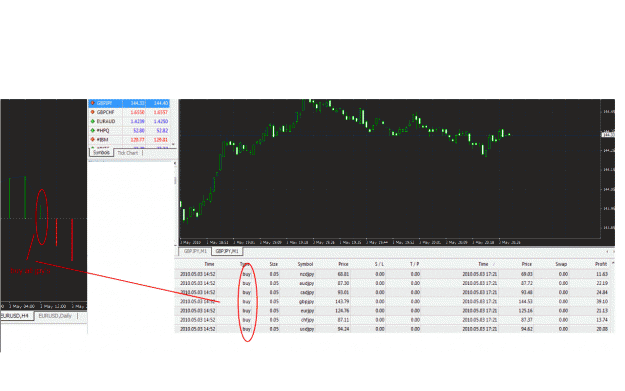Viewport: 625px width, 391px height.
Task: Click the #IBM symbol name in Market Watch
Action: pyautogui.click(x=102, y=140)
